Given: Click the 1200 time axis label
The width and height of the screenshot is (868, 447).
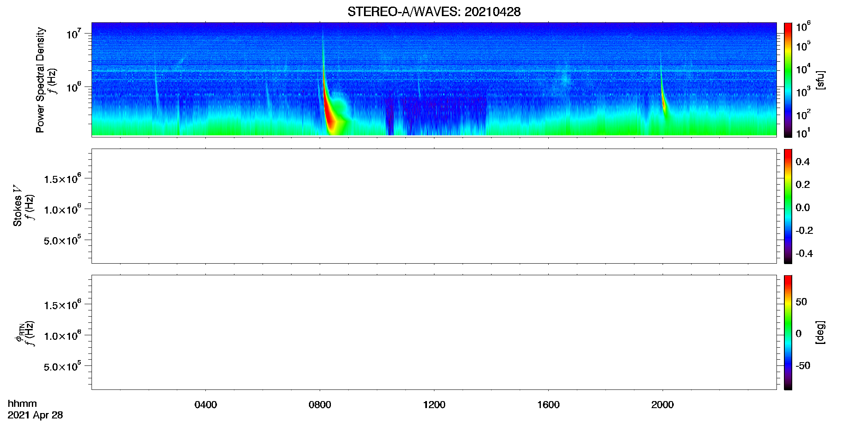Looking at the screenshot, I should point(434,405).
